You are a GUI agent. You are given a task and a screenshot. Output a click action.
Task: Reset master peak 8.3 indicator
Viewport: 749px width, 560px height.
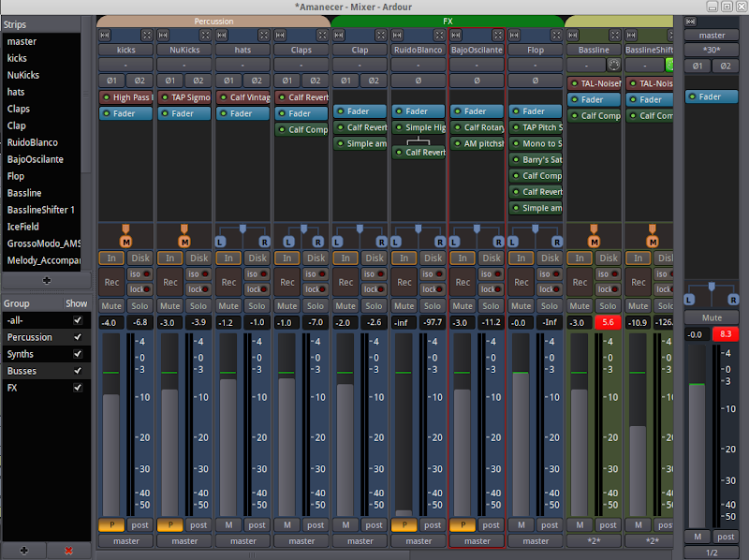[725, 334]
